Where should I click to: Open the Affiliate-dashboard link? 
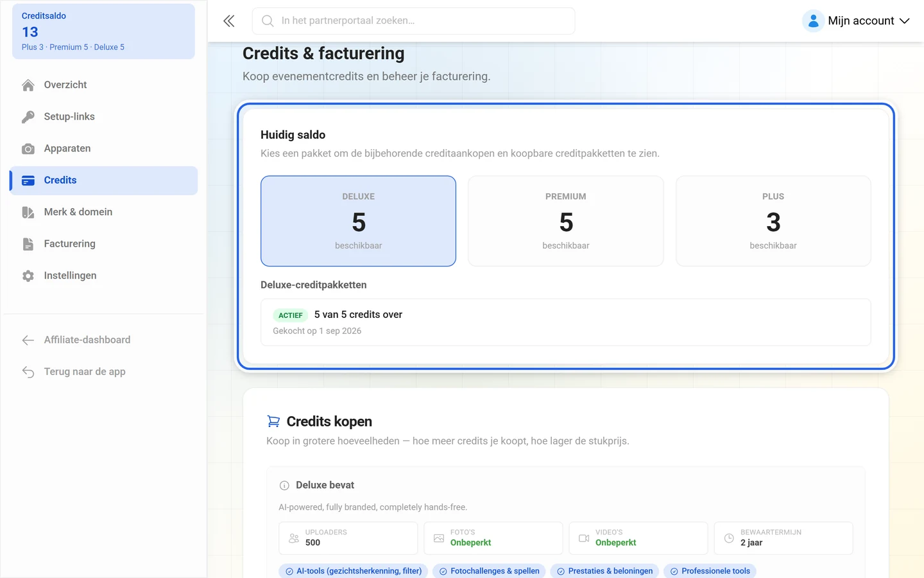(103, 340)
